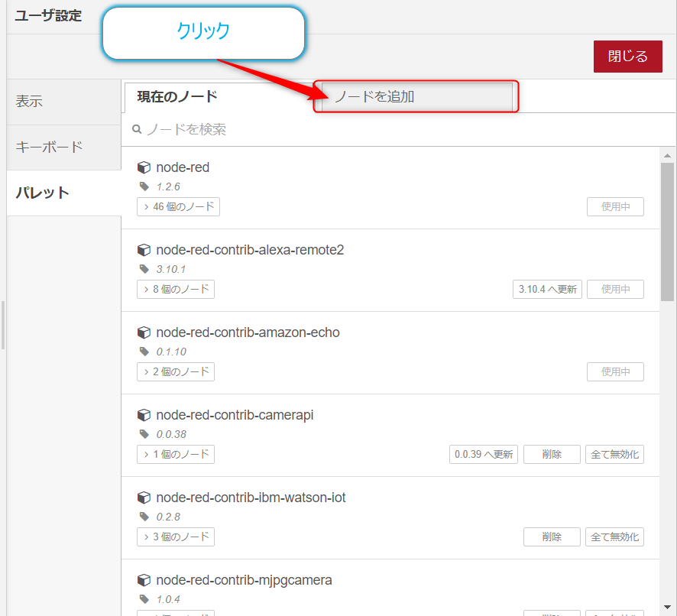The width and height of the screenshot is (677, 616).
Task: Click the node list scrollbar thumb
Action: pyautogui.click(x=668, y=232)
